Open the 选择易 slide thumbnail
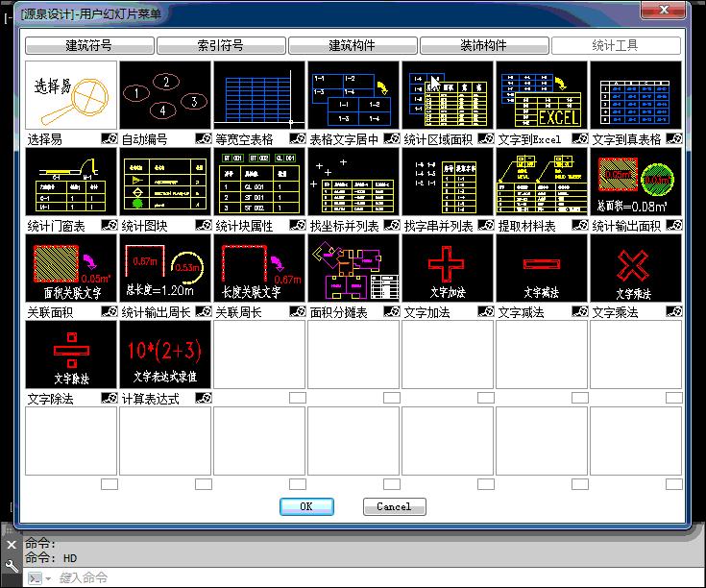This screenshot has width=706, height=588. coord(71,95)
